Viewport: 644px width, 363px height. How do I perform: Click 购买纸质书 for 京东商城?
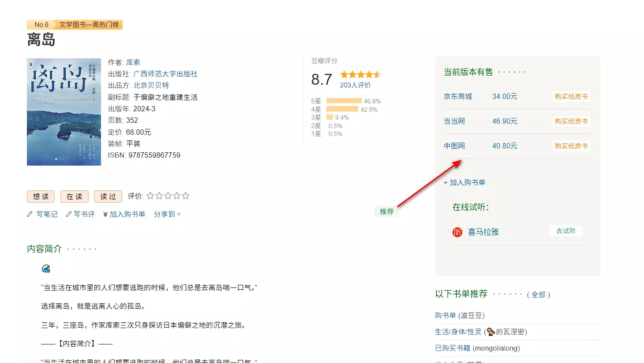[x=571, y=96]
